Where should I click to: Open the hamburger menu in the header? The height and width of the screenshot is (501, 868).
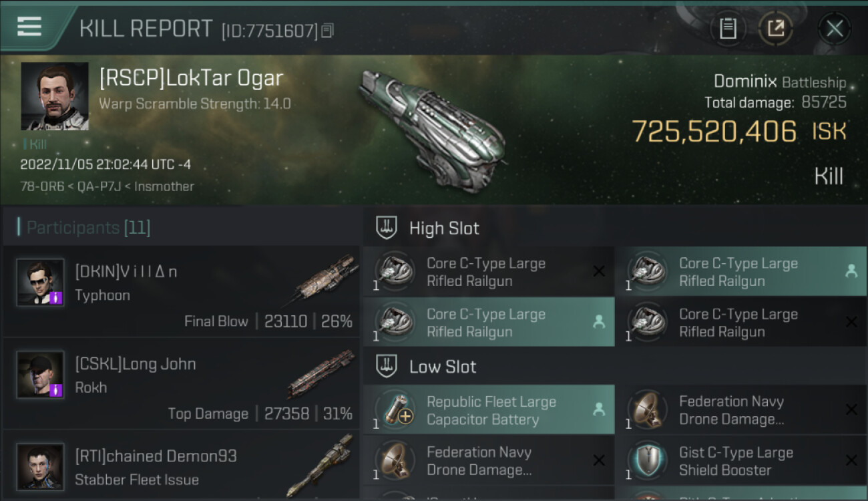[x=29, y=27]
